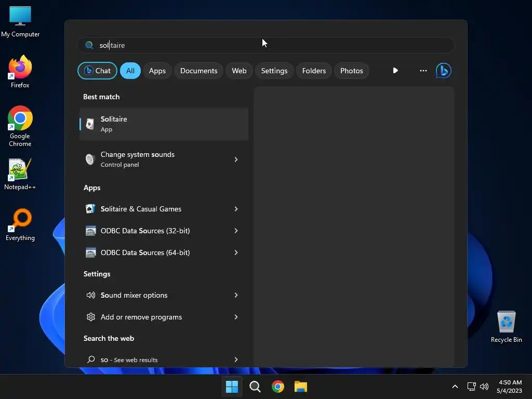The width and height of the screenshot is (532, 399).
Task: Click the volume icon in system tray
Action: [484, 387]
